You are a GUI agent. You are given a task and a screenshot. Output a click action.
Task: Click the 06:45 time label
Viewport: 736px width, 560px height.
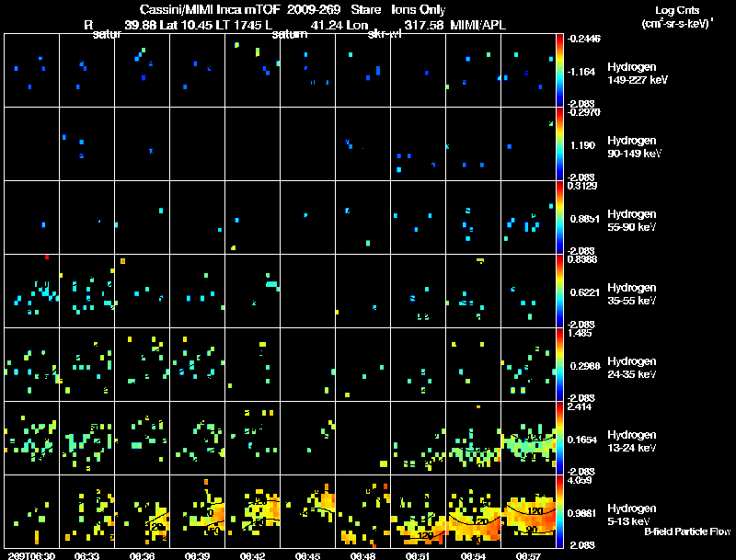point(307,555)
